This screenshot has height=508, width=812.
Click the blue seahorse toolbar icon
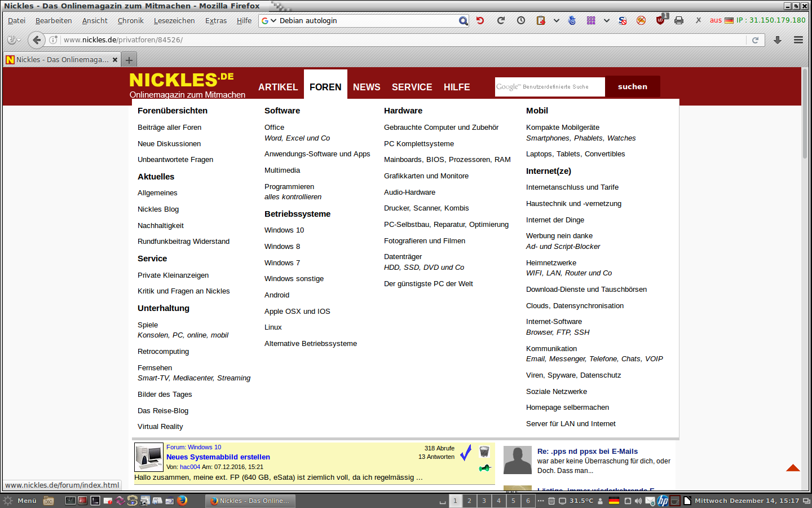pos(572,20)
